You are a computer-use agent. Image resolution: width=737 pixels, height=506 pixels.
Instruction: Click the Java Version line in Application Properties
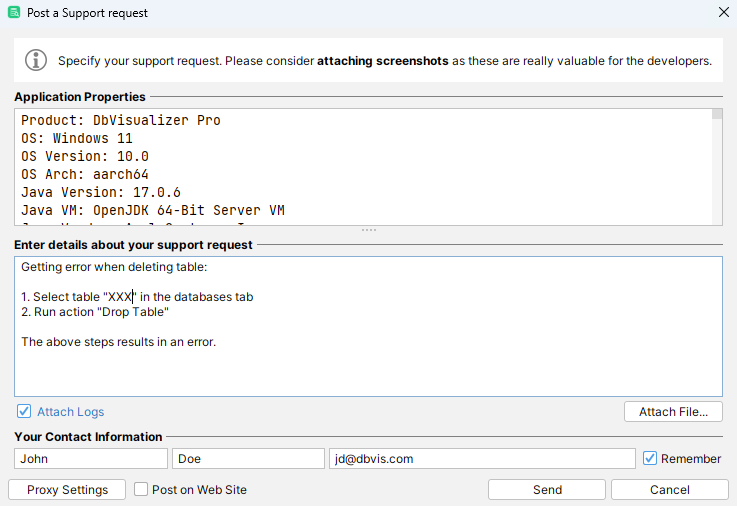click(x=101, y=192)
